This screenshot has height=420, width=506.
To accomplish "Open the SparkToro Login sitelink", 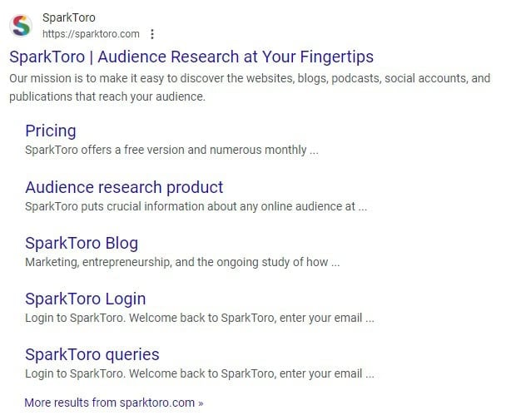I will point(86,299).
